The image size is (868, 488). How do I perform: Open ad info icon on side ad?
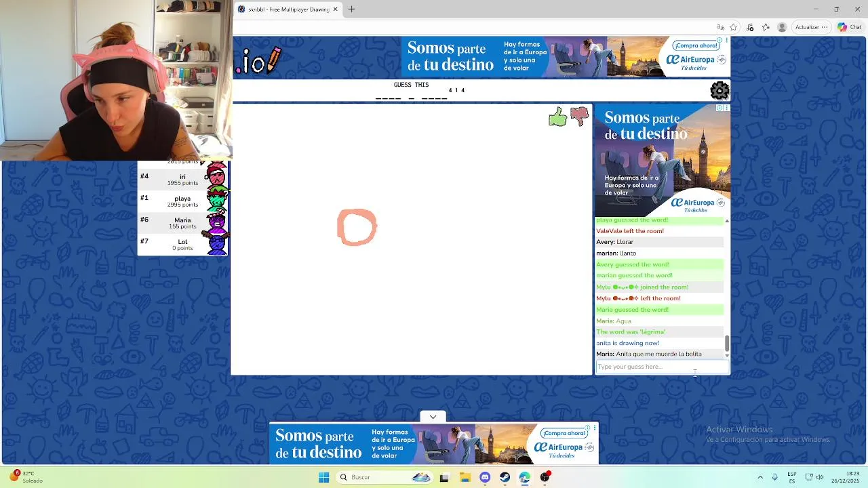point(720,108)
